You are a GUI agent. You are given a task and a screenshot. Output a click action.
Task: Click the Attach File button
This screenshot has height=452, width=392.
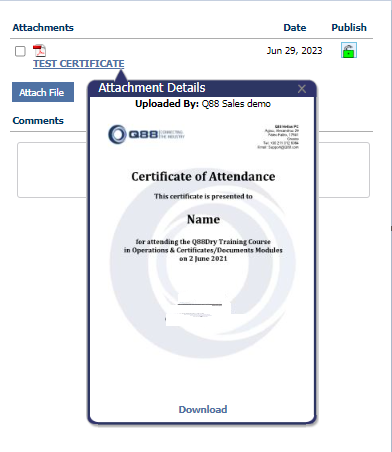[x=43, y=92]
